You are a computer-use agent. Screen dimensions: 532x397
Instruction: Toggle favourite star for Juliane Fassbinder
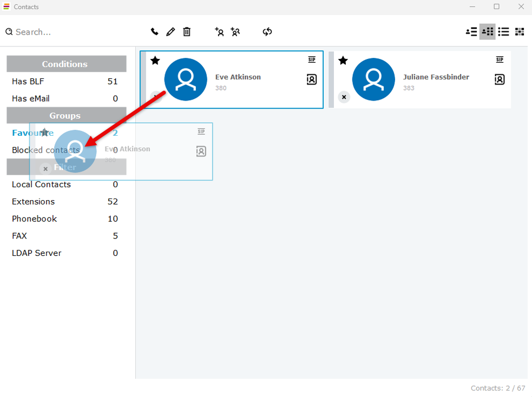(343, 60)
